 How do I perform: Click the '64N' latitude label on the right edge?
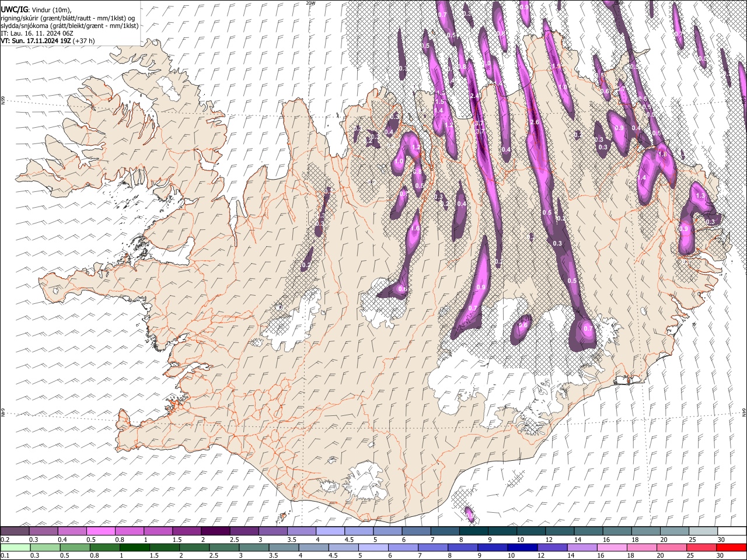pyautogui.click(x=744, y=412)
